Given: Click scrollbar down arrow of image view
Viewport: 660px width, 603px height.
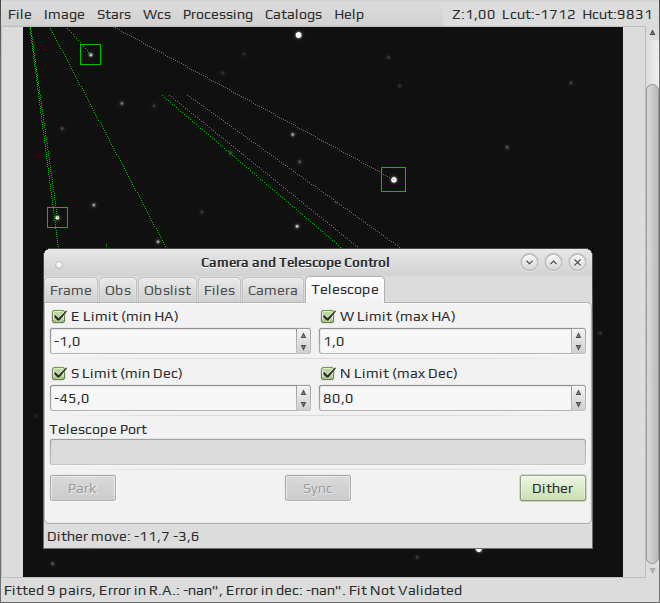Looking at the screenshot, I should (x=652, y=571).
